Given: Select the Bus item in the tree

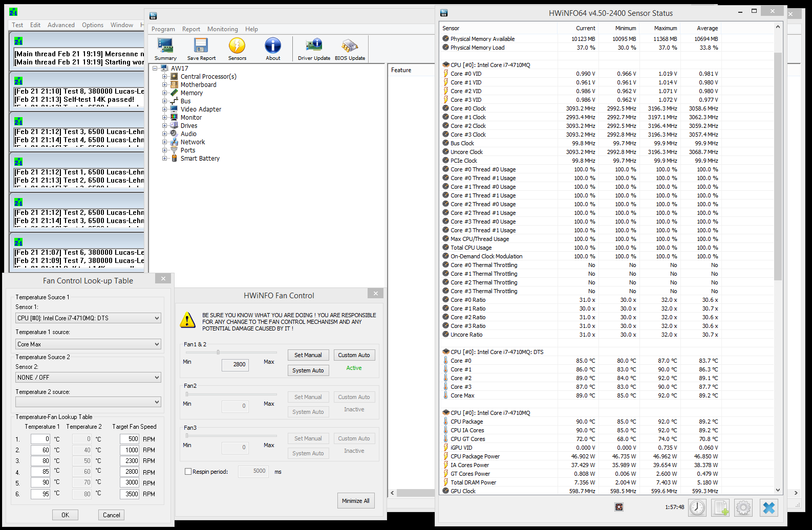Looking at the screenshot, I should click(x=185, y=101).
